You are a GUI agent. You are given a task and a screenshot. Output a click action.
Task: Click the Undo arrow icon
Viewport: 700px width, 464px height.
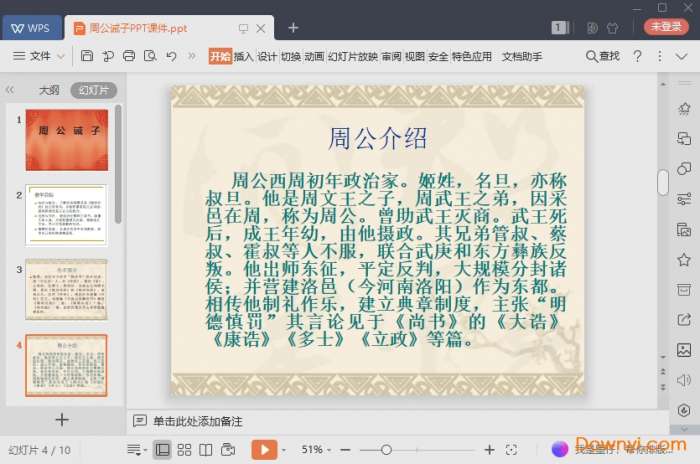pyautogui.click(x=171, y=56)
